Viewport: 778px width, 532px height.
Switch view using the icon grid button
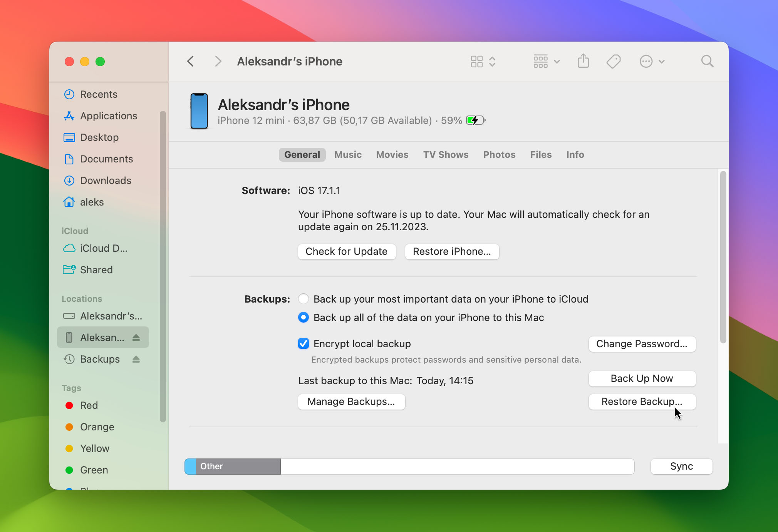(x=477, y=62)
